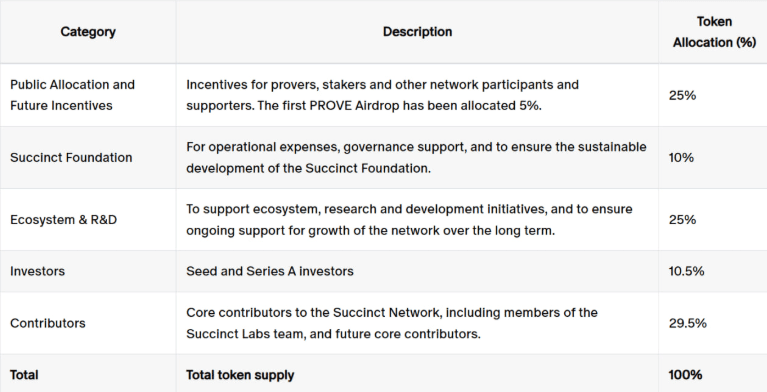Click the Succinct Foundation operational expenses description
Viewport: 767px width, 392px height.
click(x=416, y=158)
